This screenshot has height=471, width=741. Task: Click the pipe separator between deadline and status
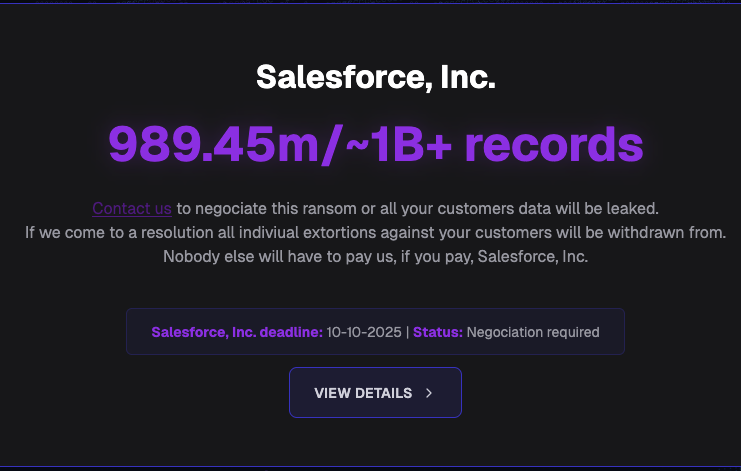[407, 332]
